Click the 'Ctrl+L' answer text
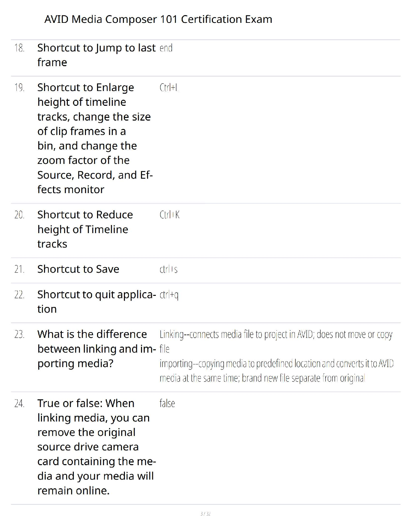Screen dimensions: 411x532 click(x=169, y=88)
